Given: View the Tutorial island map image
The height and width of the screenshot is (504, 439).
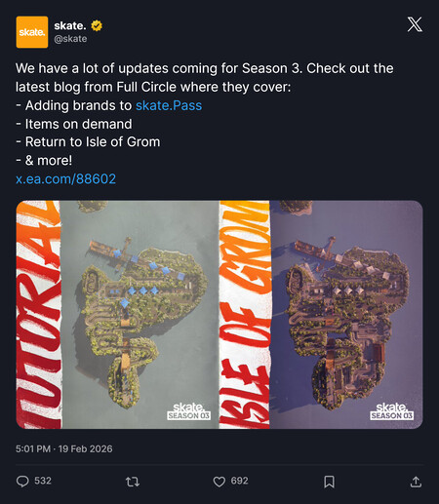Looking at the screenshot, I should pyautogui.click(x=117, y=315).
